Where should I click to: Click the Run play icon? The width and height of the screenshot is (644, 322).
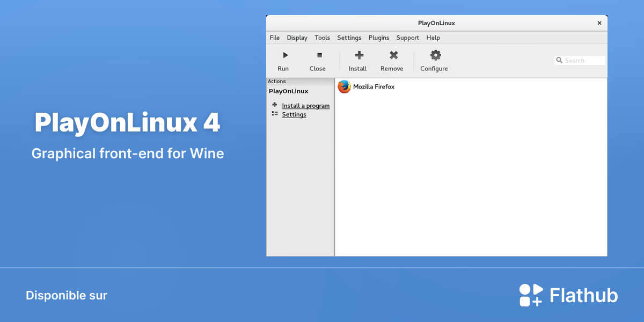point(286,55)
